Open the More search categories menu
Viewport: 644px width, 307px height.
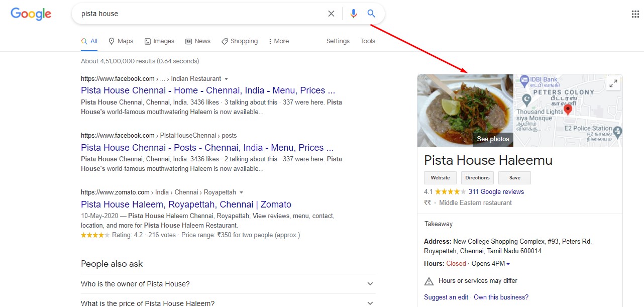[x=279, y=41]
